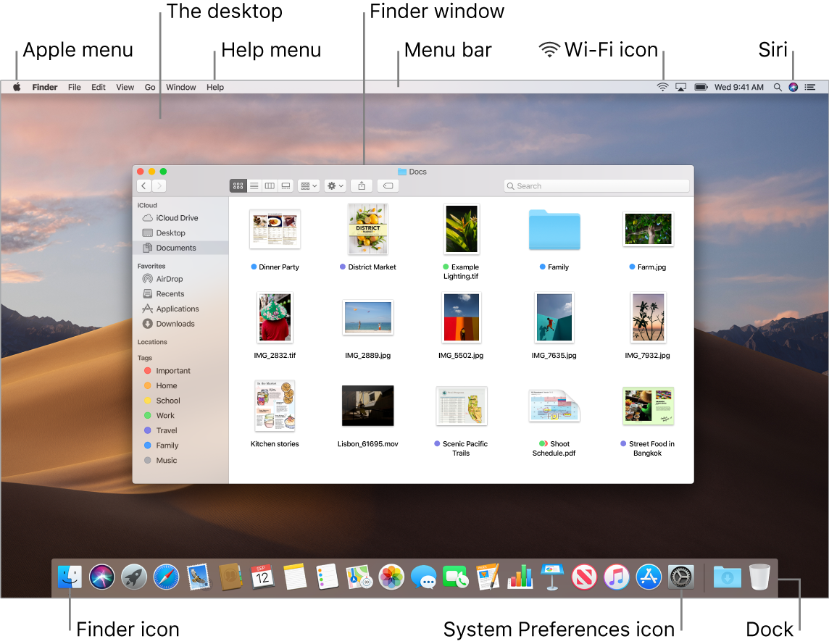The image size is (829, 644).
Task: Click the Edit Tags button in the toolbar
Action: coord(388,185)
